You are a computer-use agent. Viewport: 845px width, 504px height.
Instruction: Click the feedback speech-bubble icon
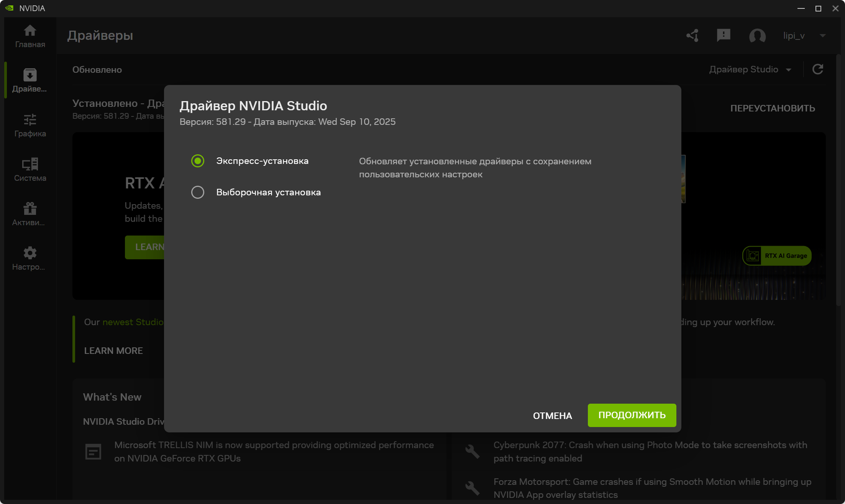pos(723,36)
